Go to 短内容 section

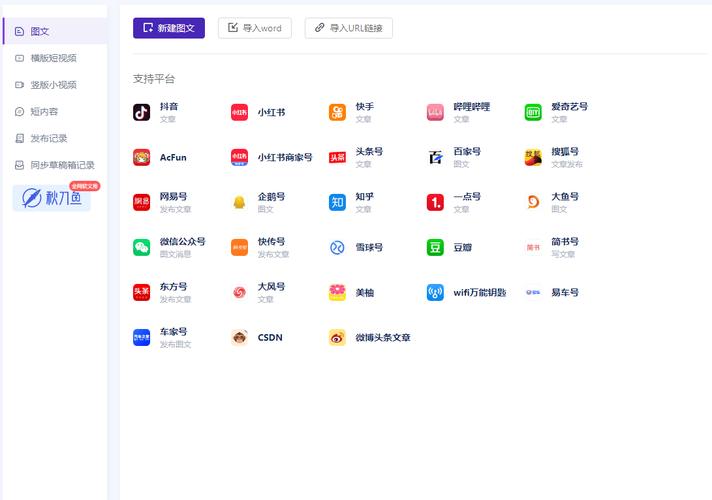[x=55, y=112]
